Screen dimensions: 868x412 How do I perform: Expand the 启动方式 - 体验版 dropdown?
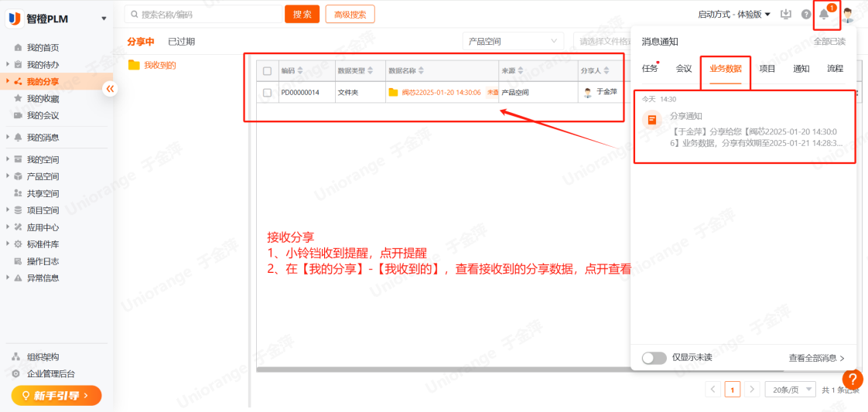point(734,15)
